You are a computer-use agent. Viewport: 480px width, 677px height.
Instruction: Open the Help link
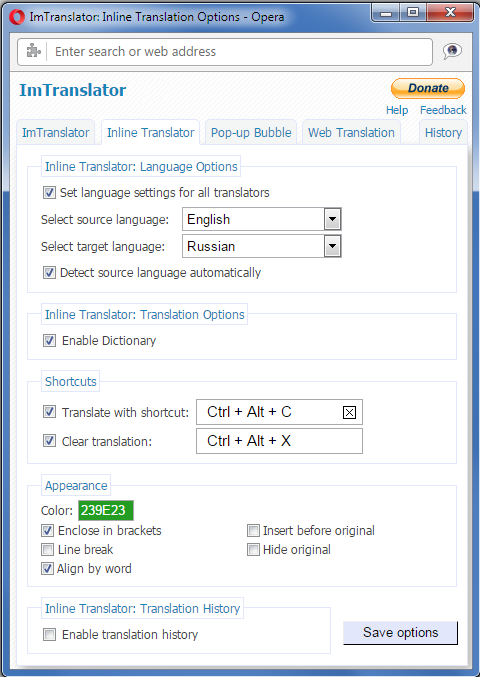pos(397,110)
